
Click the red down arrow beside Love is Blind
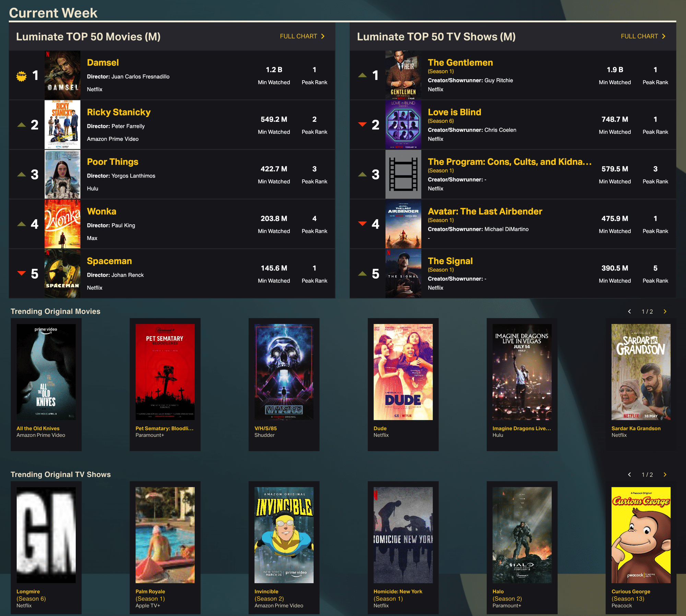click(x=362, y=124)
